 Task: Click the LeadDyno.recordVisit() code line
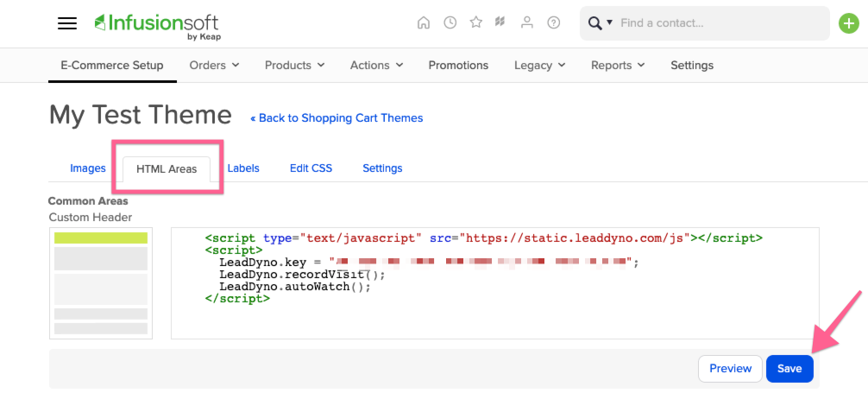(302, 275)
